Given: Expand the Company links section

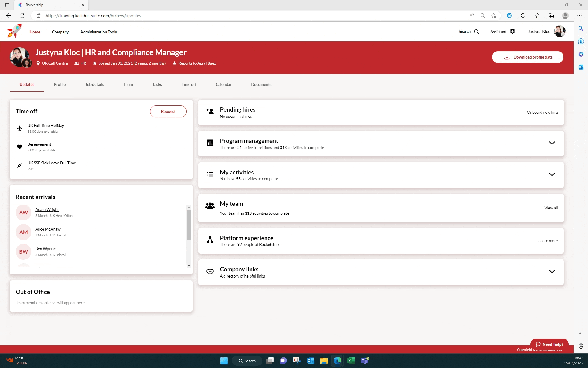Looking at the screenshot, I should pos(552,272).
